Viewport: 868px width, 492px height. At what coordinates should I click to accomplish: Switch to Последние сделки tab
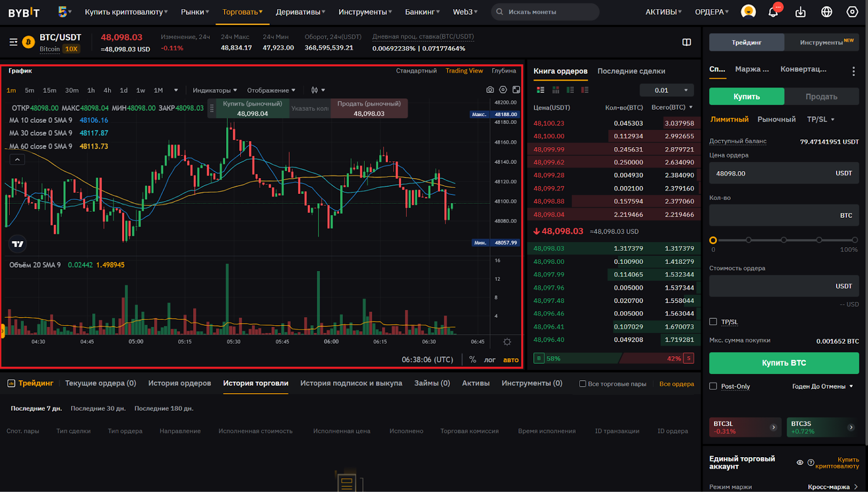[631, 71]
